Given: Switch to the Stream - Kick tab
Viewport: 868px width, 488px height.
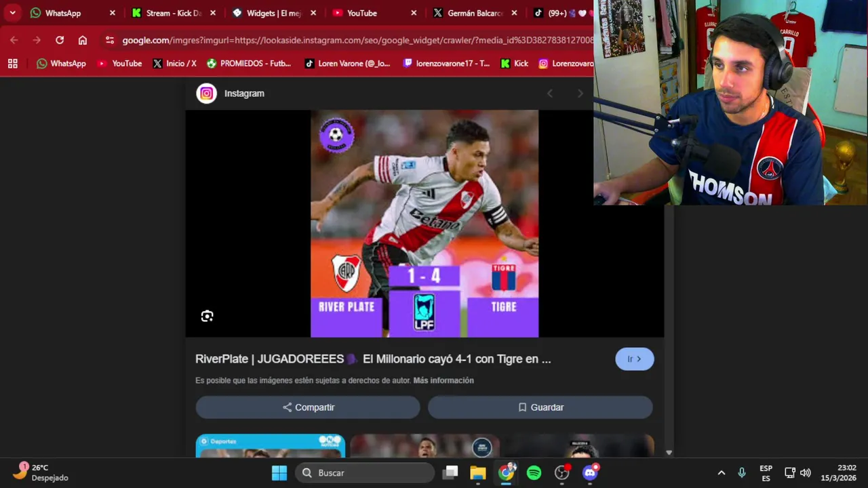Looking at the screenshot, I should coord(166,13).
